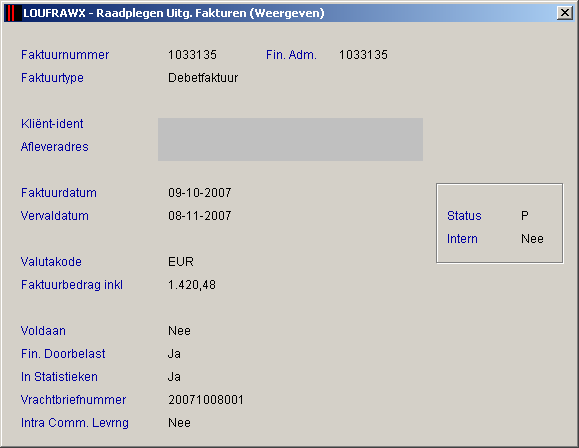
Task: Click the Fin. Doorbelast label
Action: [x=63, y=354]
